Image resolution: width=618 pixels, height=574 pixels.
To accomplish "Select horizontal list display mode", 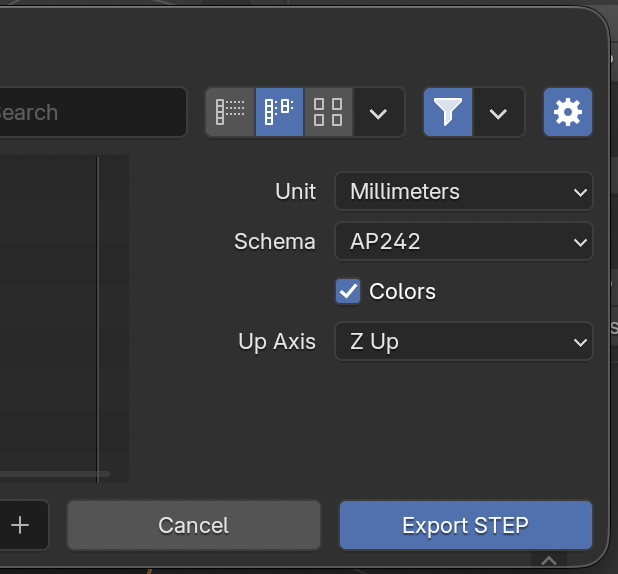I will coord(279,112).
